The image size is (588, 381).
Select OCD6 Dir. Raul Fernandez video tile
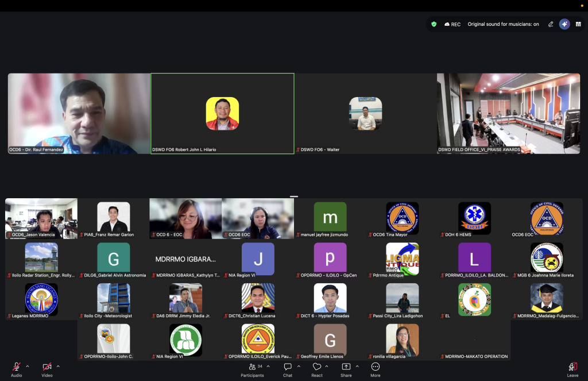[x=79, y=113]
